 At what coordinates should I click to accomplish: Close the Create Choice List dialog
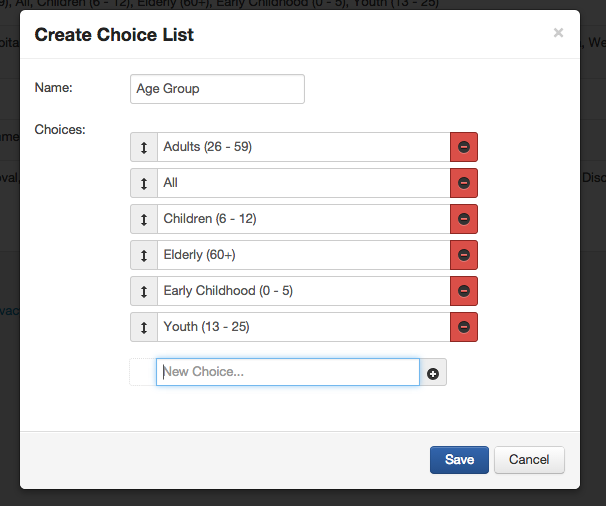(558, 33)
